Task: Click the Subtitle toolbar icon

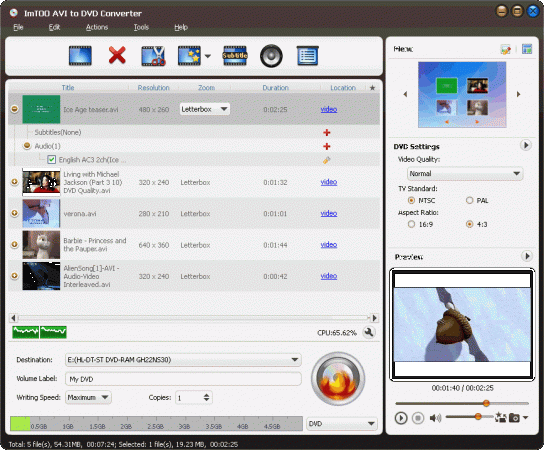Action: pos(235,56)
